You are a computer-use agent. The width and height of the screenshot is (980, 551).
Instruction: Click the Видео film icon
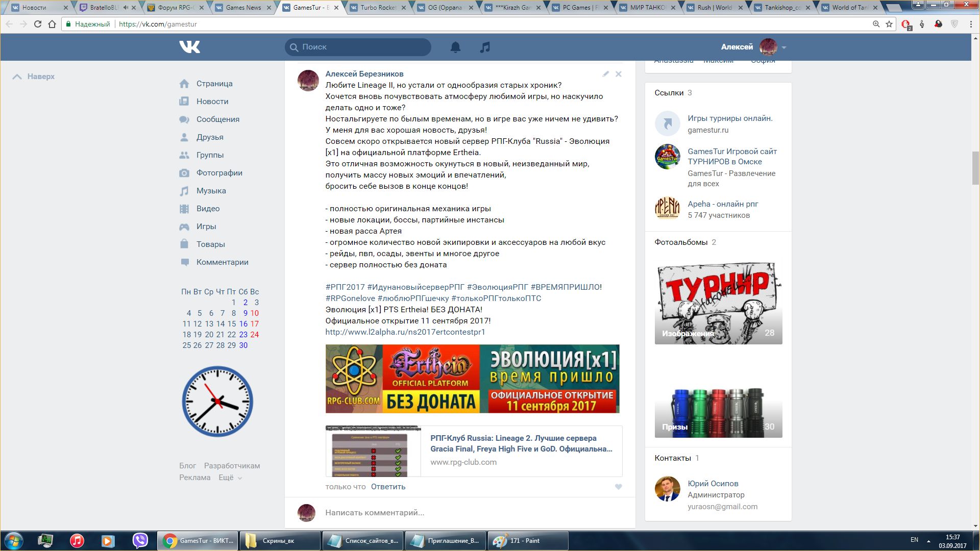pyautogui.click(x=184, y=209)
